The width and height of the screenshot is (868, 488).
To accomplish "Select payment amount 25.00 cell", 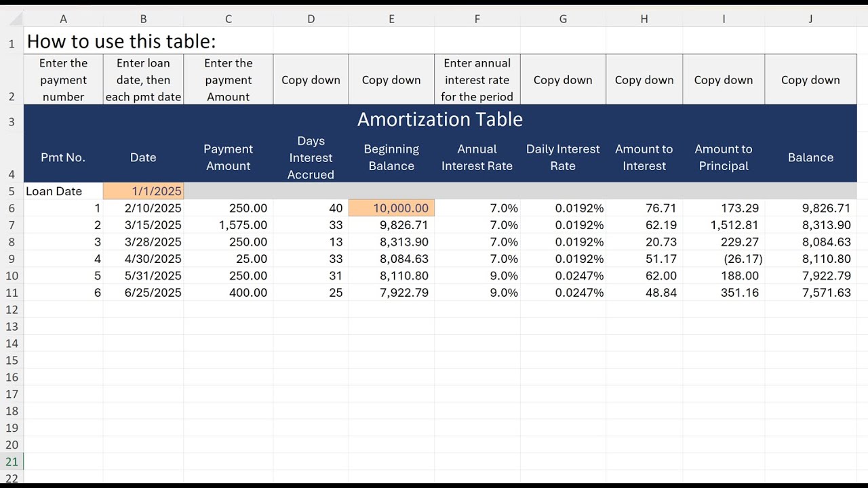I will (229, 259).
